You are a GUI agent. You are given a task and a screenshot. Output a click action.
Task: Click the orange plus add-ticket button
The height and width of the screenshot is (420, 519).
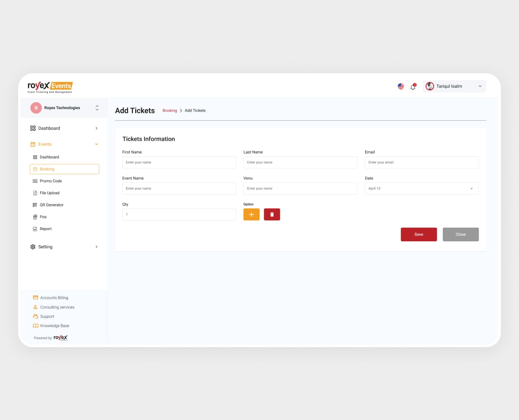pos(251,215)
